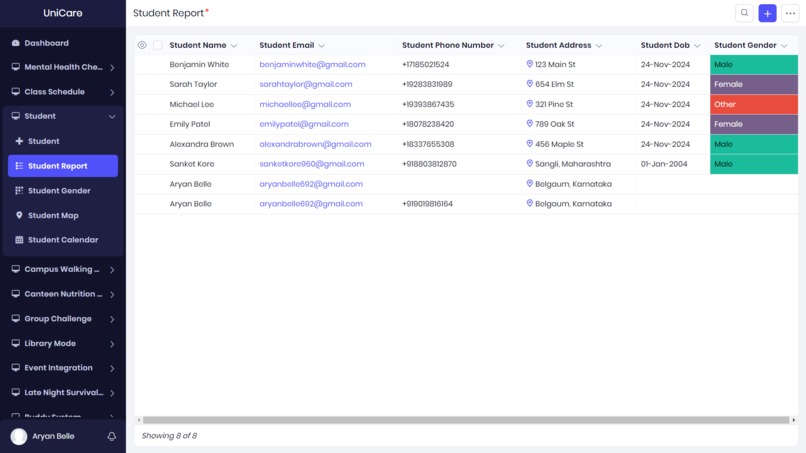The image size is (806, 453).
Task: Open Student Phone Number column dropdown arrow
Action: 501,46
